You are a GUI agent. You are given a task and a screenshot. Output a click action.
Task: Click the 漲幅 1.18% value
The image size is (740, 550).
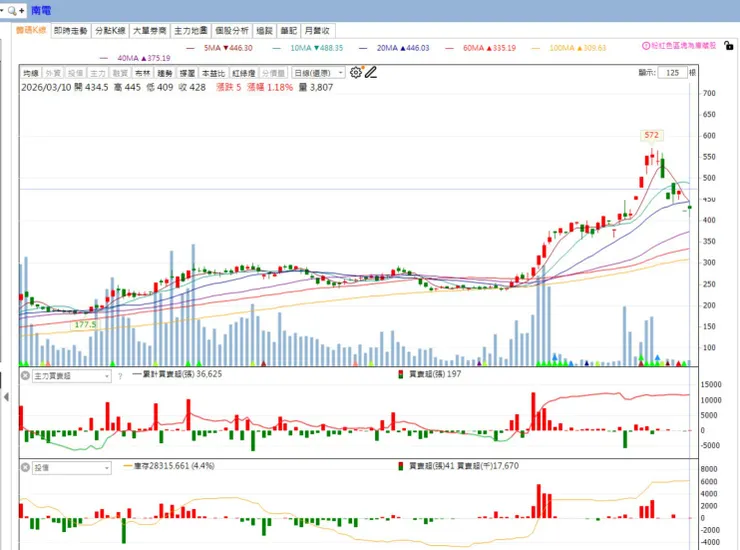[270, 87]
